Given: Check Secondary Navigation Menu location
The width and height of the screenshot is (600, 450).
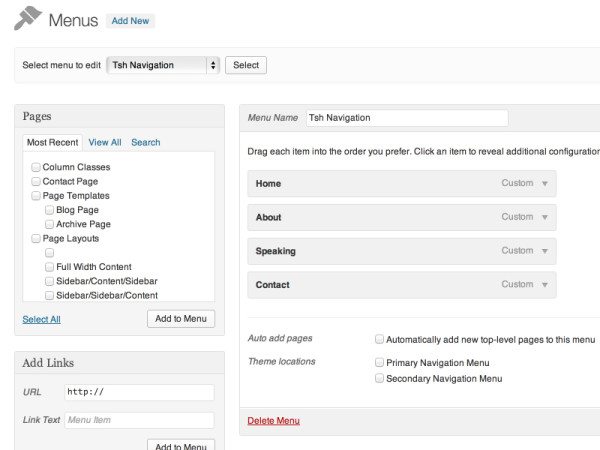Looking at the screenshot, I should coord(379,378).
